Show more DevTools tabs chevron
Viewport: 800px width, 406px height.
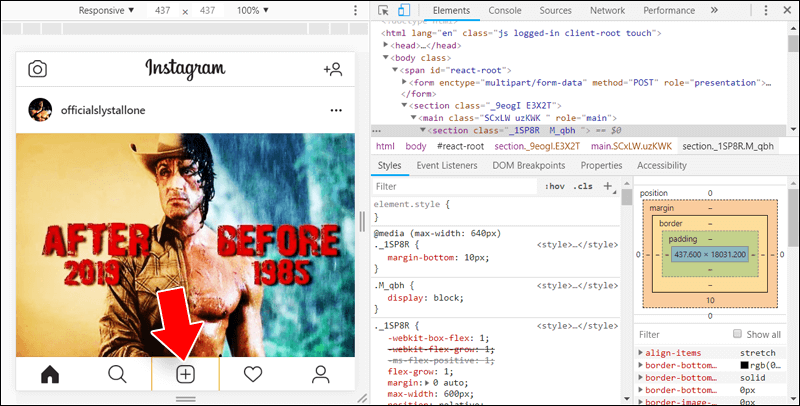pyautogui.click(x=714, y=10)
